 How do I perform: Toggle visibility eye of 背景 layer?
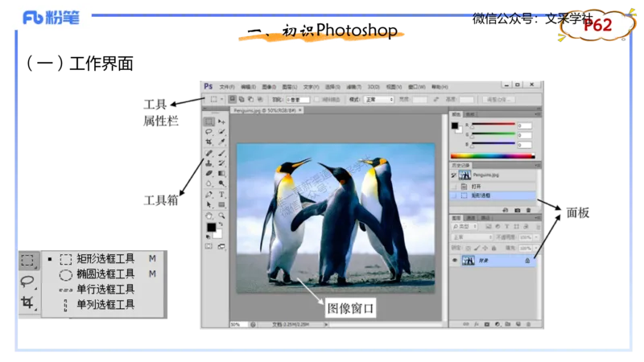click(x=455, y=261)
